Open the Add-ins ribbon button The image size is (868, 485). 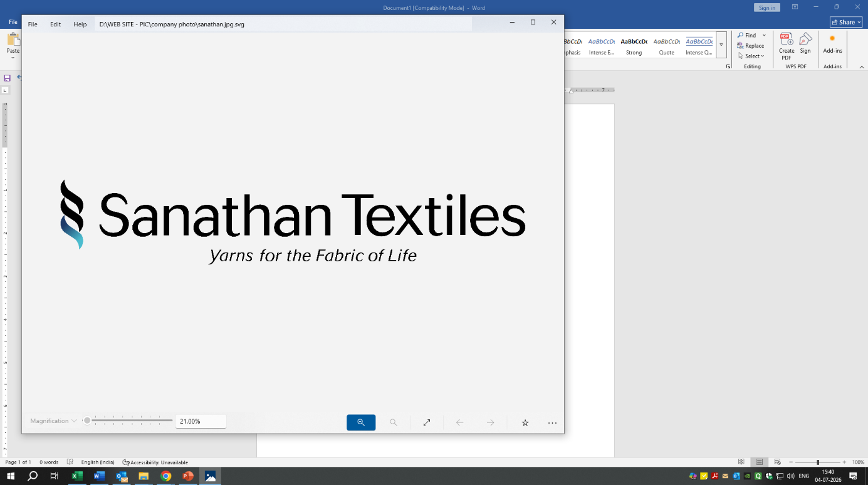pos(832,44)
